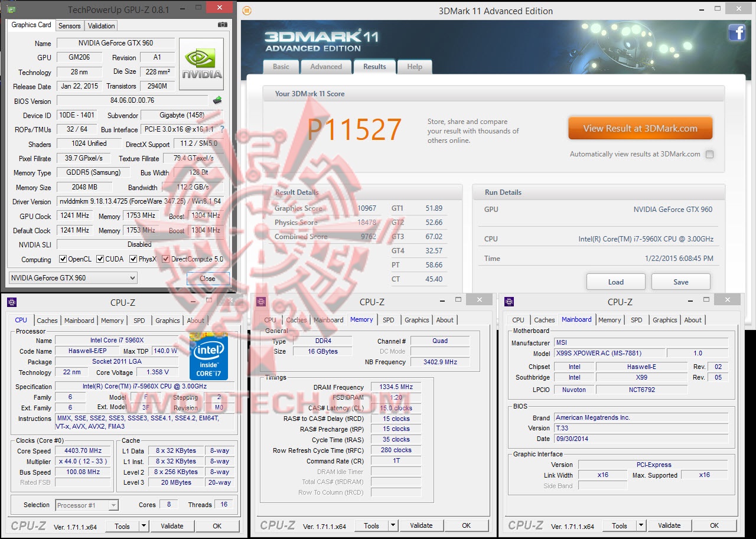Viewport: 756px width, 539px height.
Task: Open the CPU tab in CPU-Z Mainboard window
Action: point(518,320)
